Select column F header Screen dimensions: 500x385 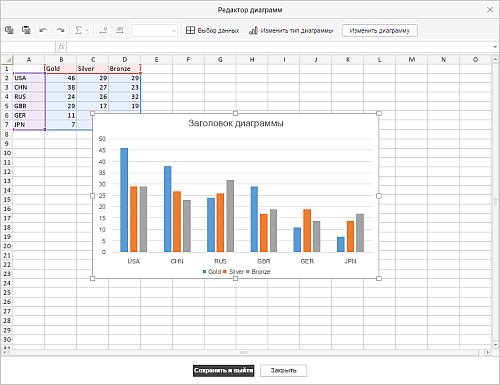coord(188,60)
